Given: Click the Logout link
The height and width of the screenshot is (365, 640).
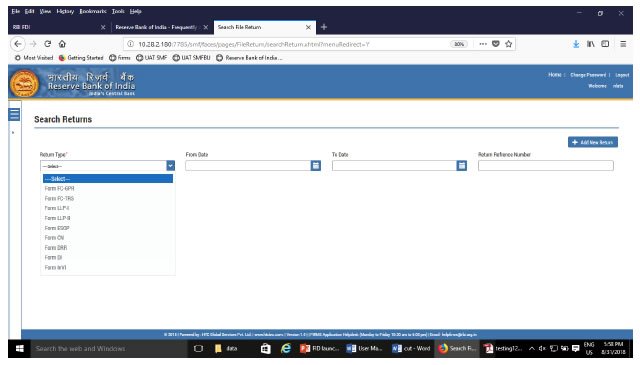Looking at the screenshot, I should 622,75.
